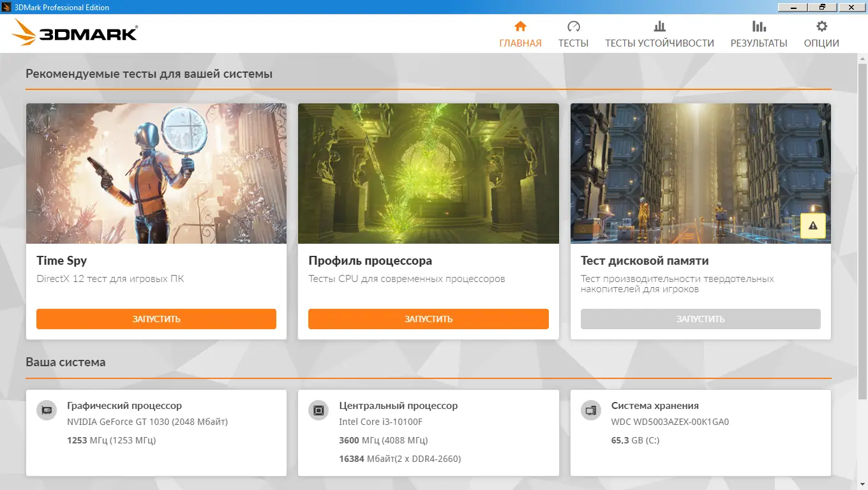Click the WDC WD5003AZEX-00K1GA0 drive name
Viewport: 868px width, 490px height.
670,422
